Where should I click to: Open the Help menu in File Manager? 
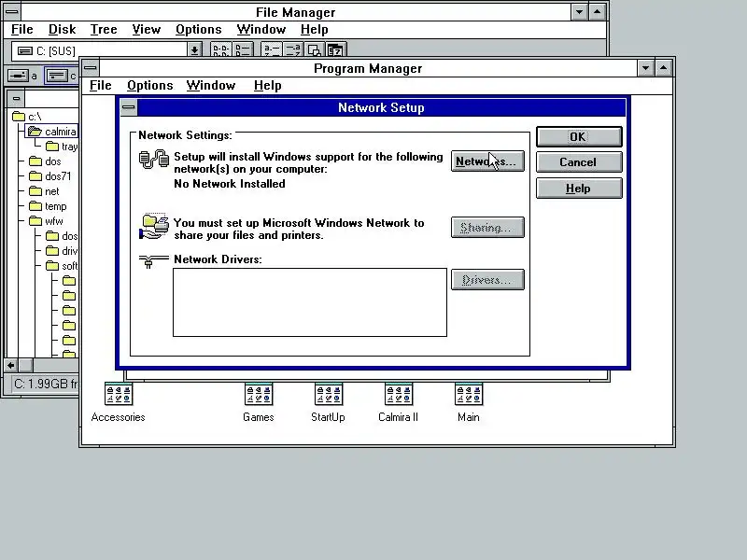(315, 30)
